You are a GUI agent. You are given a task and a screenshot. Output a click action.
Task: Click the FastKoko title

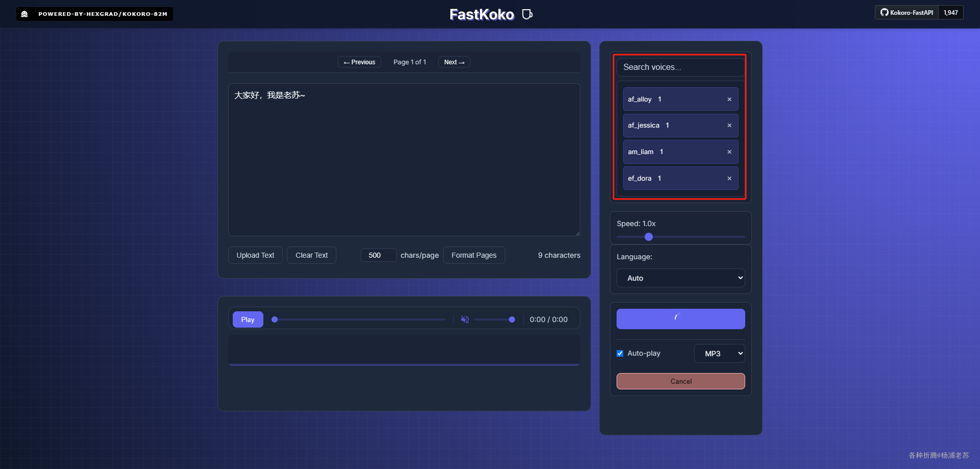[482, 14]
